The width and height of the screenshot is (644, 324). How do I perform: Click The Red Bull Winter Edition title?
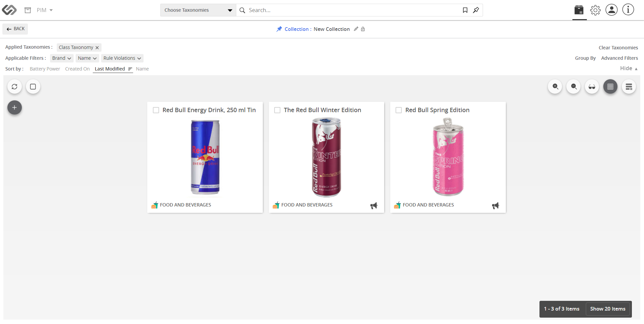coord(322,110)
